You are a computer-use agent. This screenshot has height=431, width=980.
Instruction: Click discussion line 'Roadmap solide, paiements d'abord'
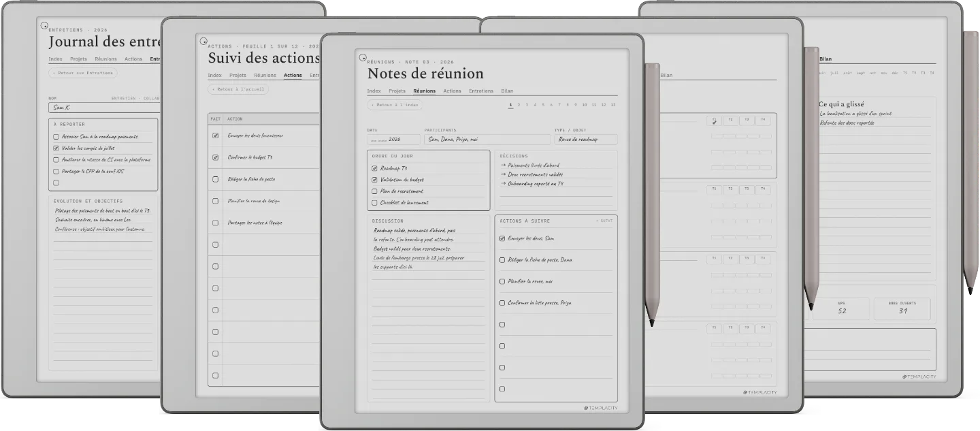[414, 231]
